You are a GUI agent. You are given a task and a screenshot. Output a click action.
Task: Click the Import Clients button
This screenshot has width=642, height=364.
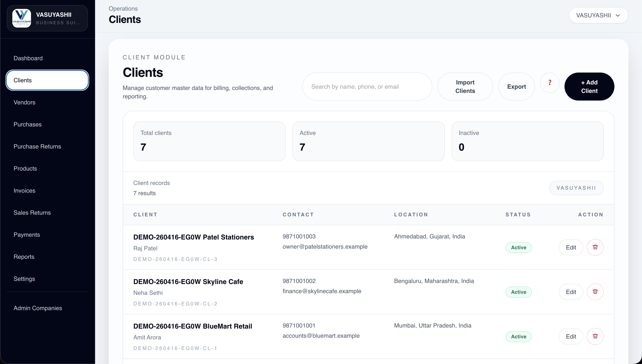point(465,87)
